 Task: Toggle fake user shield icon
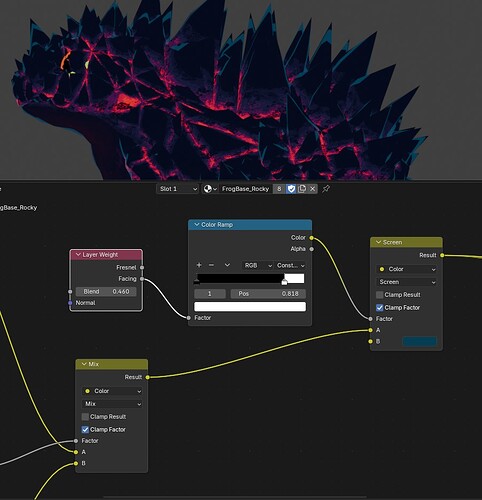(x=291, y=189)
